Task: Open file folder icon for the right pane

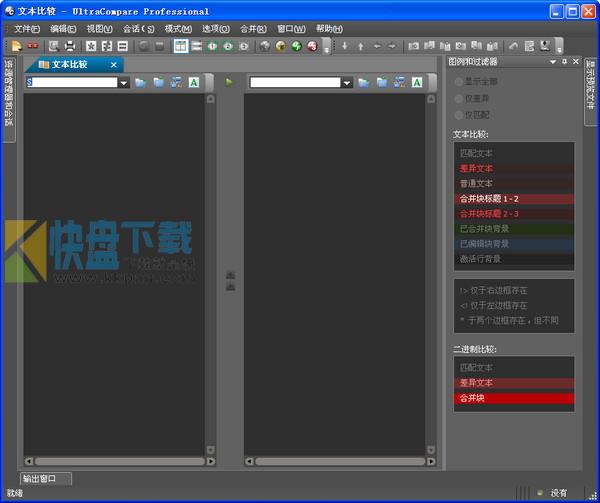Action: click(x=364, y=82)
